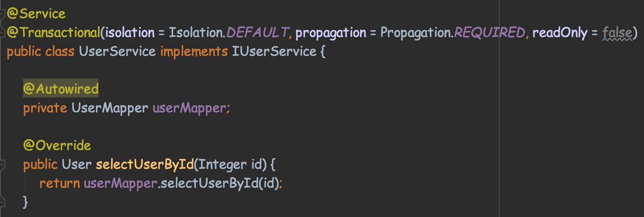Click the underlined false value of readOnly
The width and height of the screenshot is (644, 217).
point(617,33)
